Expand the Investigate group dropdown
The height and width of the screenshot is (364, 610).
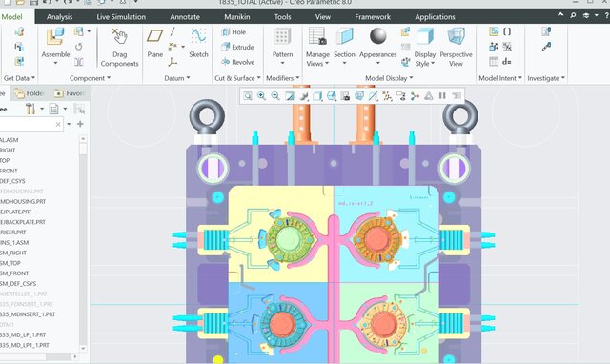546,78
